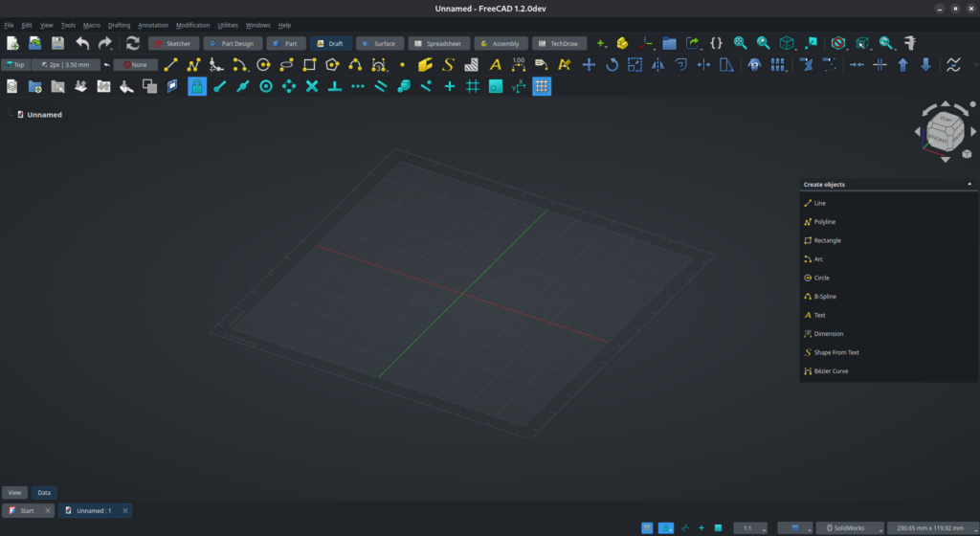Collapse the Create objects panel

pyautogui.click(x=969, y=184)
